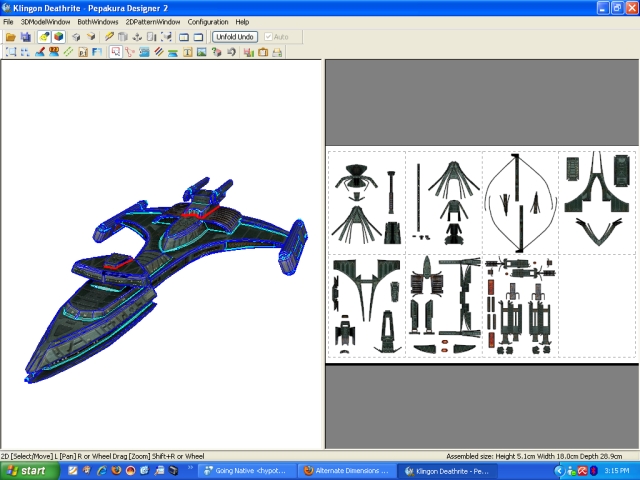Click the blue F flap icon
Image resolution: width=640 pixels, height=480 pixels.
point(97,52)
